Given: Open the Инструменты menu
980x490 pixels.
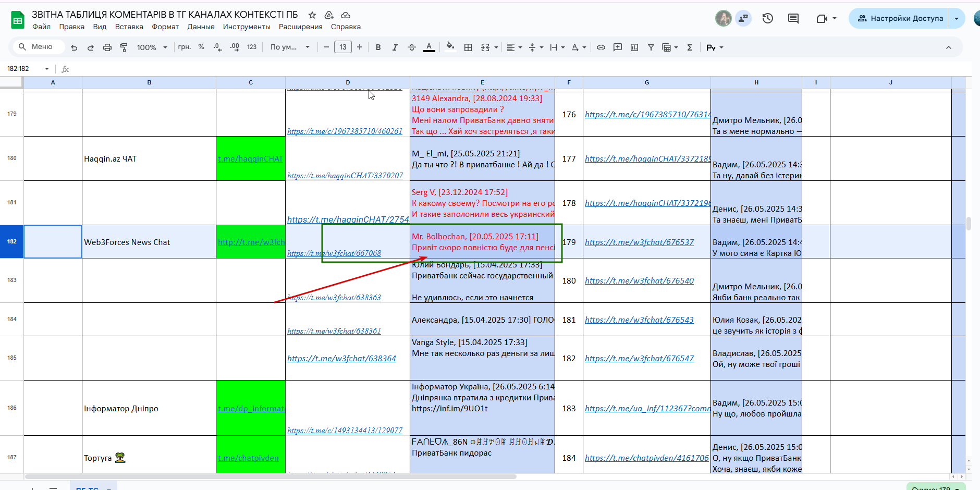Looking at the screenshot, I should tap(247, 27).
